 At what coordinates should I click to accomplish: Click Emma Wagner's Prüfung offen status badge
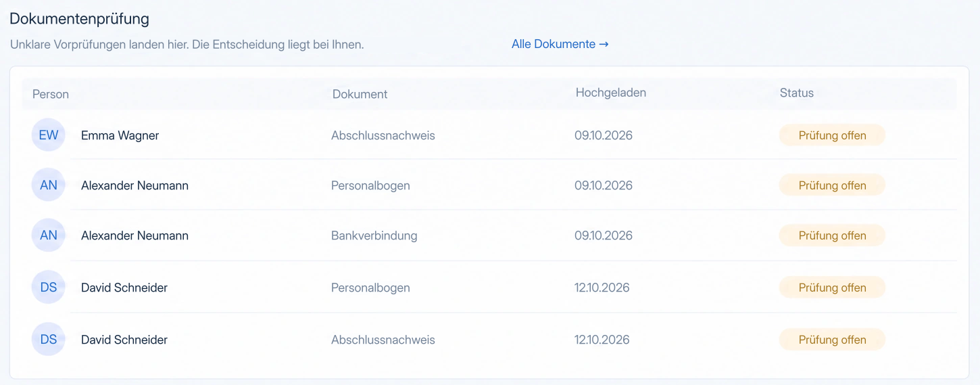click(832, 135)
